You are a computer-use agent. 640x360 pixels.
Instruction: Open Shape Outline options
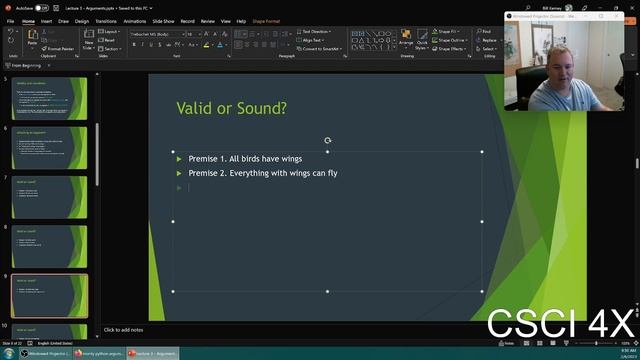(449, 40)
